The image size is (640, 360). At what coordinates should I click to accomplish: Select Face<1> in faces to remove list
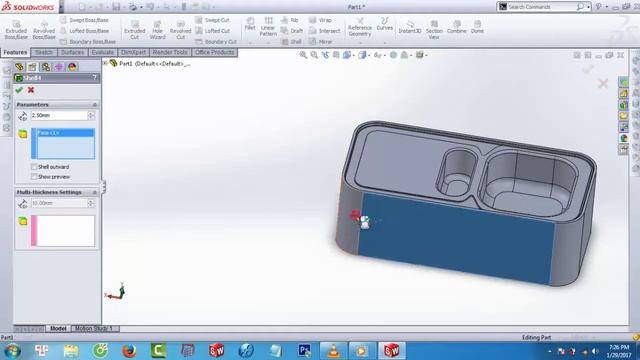(x=65, y=133)
